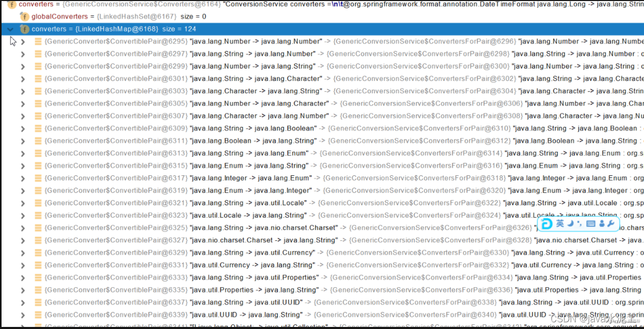This screenshot has height=329, width=644.
Task: Select the ConvertiblePair@6305 label text
Action: (116, 103)
